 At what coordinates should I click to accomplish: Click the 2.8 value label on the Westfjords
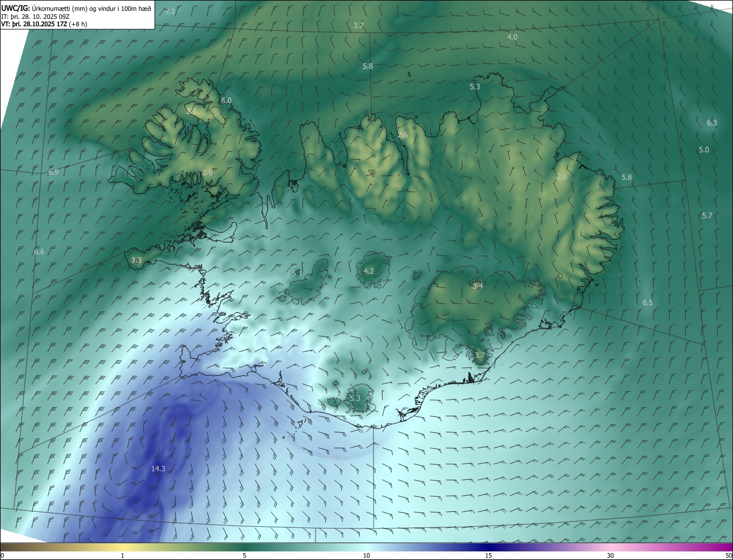[x=207, y=173]
